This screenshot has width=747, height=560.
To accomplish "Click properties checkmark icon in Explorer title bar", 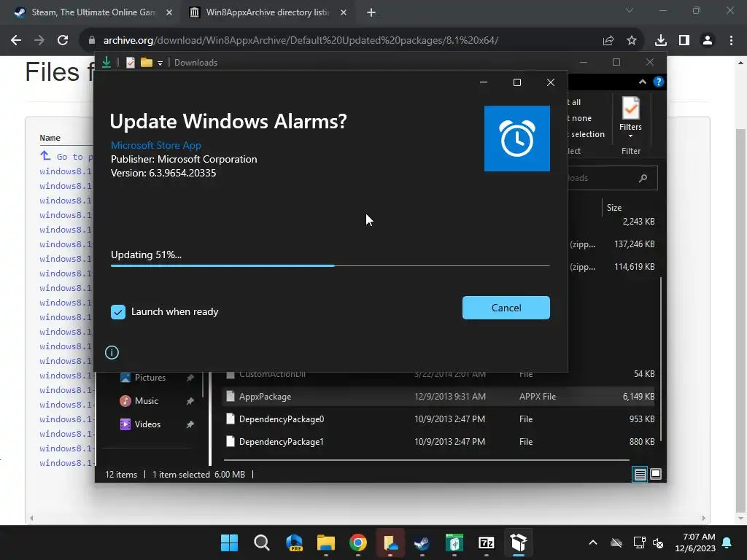I will click(x=130, y=63).
